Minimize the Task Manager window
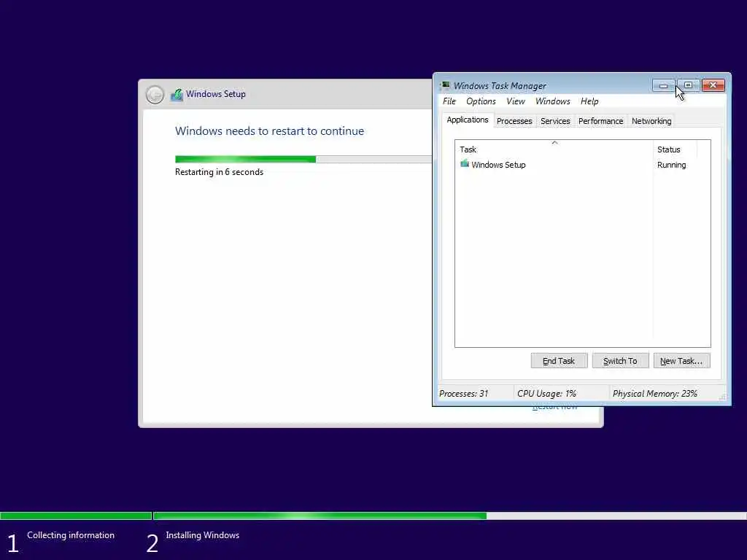This screenshot has width=747, height=560. tap(664, 86)
